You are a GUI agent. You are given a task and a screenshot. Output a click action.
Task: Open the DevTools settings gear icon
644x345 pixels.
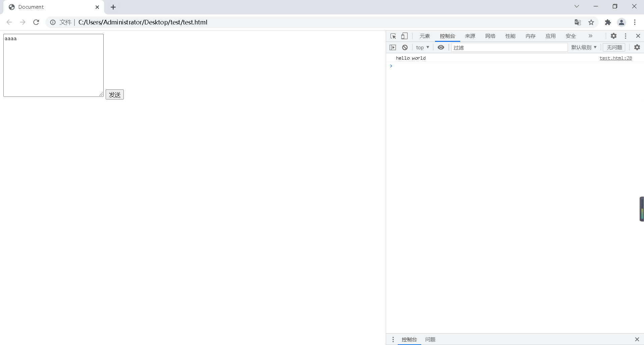pos(613,36)
